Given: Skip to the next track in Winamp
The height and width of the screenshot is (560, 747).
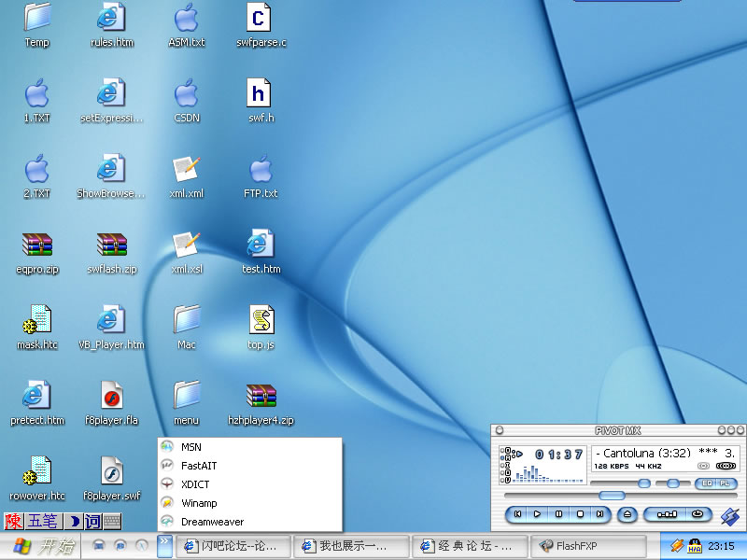Looking at the screenshot, I should [x=599, y=514].
